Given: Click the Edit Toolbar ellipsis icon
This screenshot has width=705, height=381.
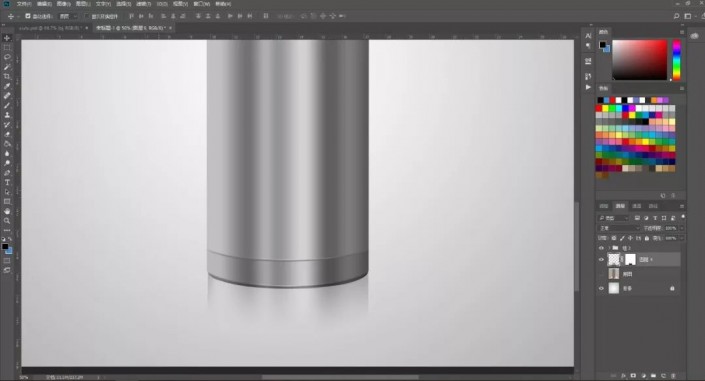Looking at the screenshot, I should (x=7, y=230).
